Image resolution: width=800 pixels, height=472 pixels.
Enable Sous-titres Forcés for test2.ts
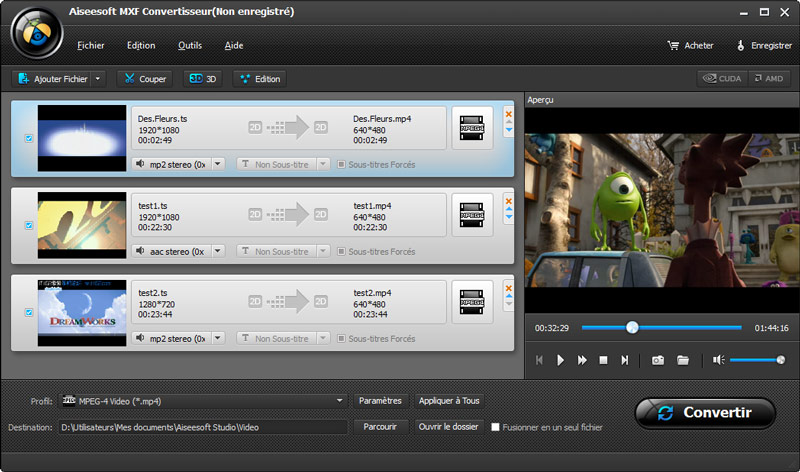[341, 338]
